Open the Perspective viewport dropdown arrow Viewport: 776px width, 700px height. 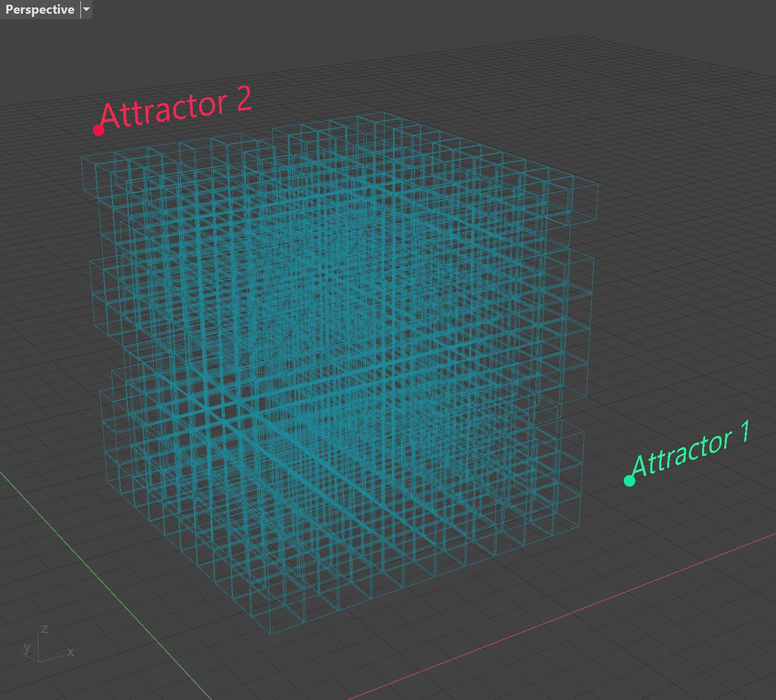tap(87, 10)
